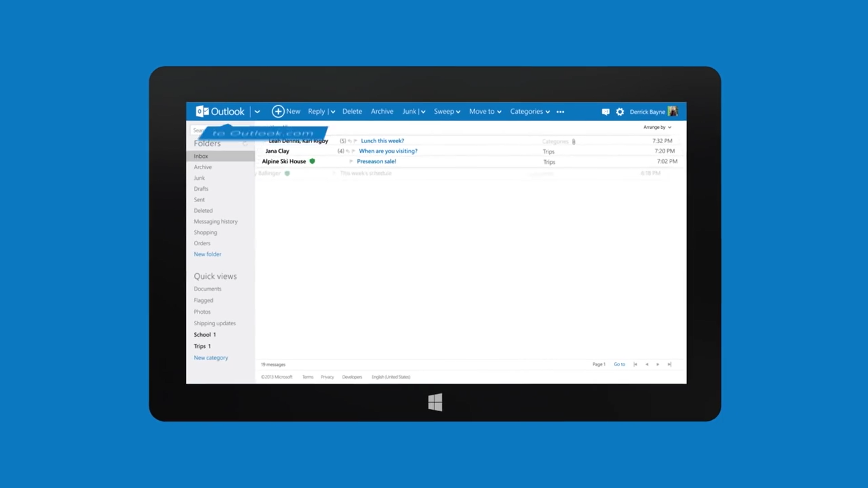Flag the Preseason sale message
This screenshot has width=868, height=488.
351,161
